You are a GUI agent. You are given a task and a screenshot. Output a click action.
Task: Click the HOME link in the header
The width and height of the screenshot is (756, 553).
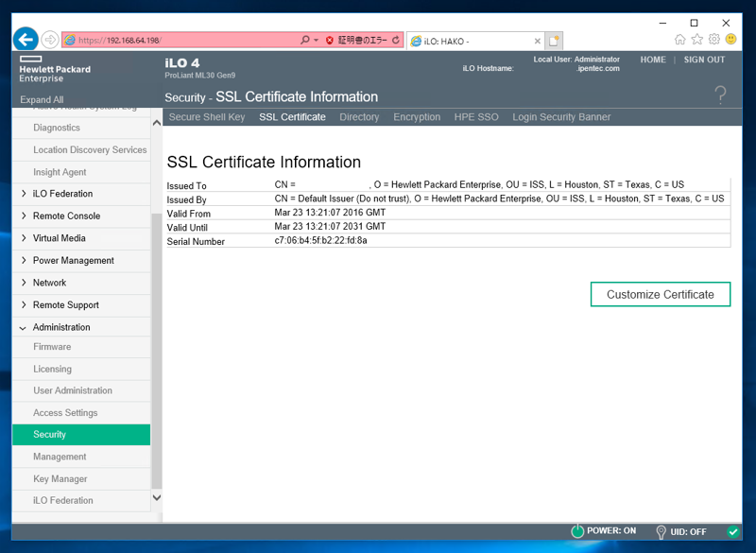(x=653, y=60)
